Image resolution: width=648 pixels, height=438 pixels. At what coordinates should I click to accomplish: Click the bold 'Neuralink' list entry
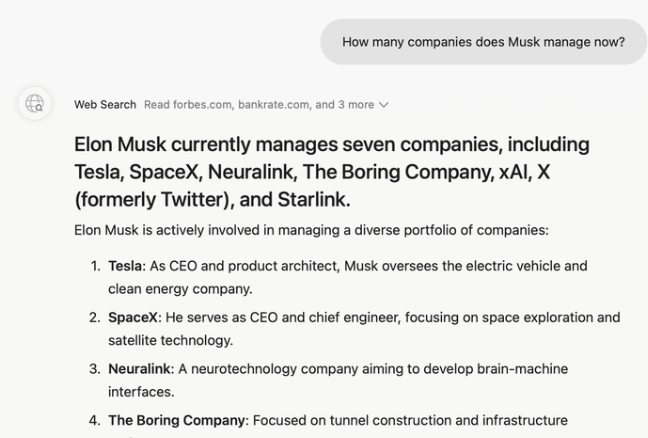click(139, 369)
